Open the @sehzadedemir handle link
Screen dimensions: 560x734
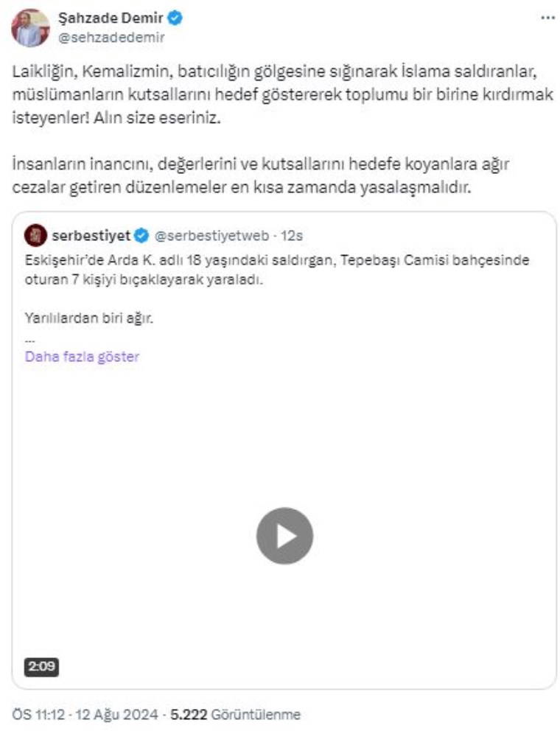coord(111,38)
